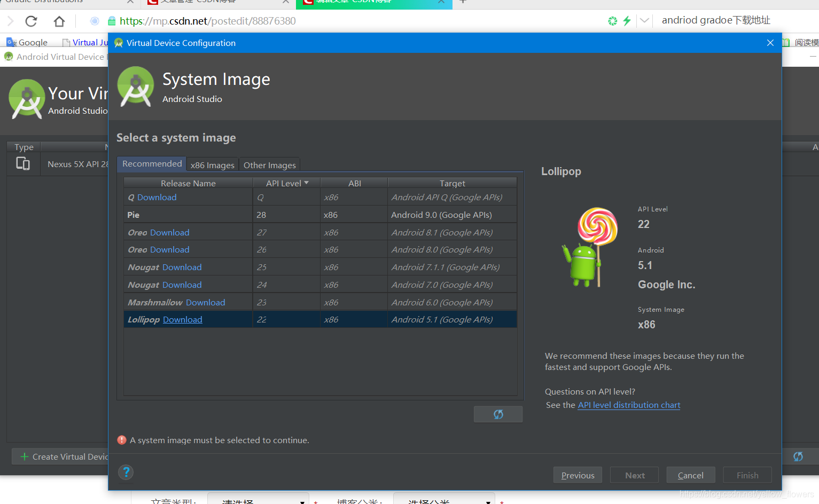The height and width of the screenshot is (504, 819).
Task: Open the Virtual Ju bookmark
Action: coord(85,42)
